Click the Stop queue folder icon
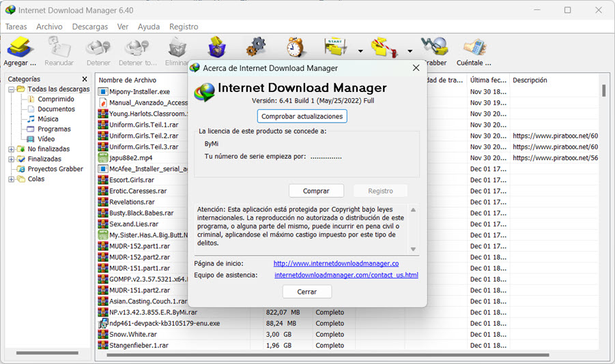615x364 pixels. [x=384, y=48]
